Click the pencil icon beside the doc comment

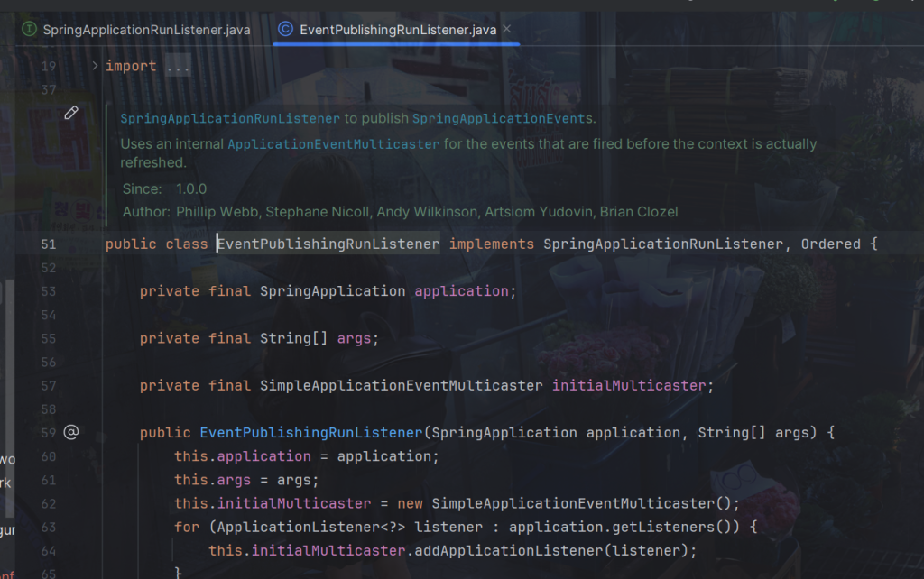point(71,113)
